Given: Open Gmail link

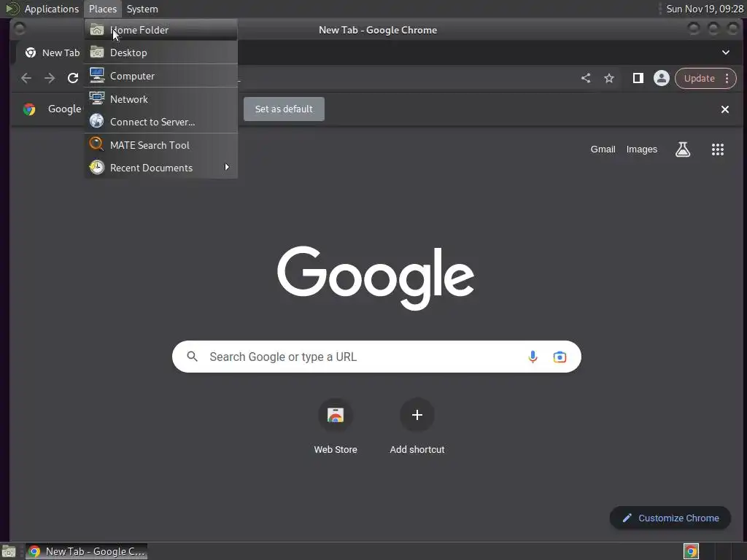Looking at the screenshot, I should click(x=603, y=149).
